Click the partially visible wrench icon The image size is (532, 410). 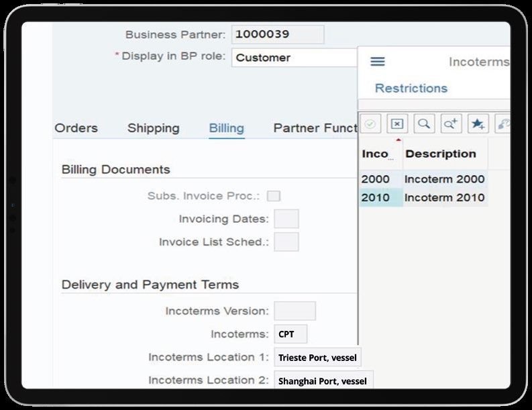[x=503, y=123]
